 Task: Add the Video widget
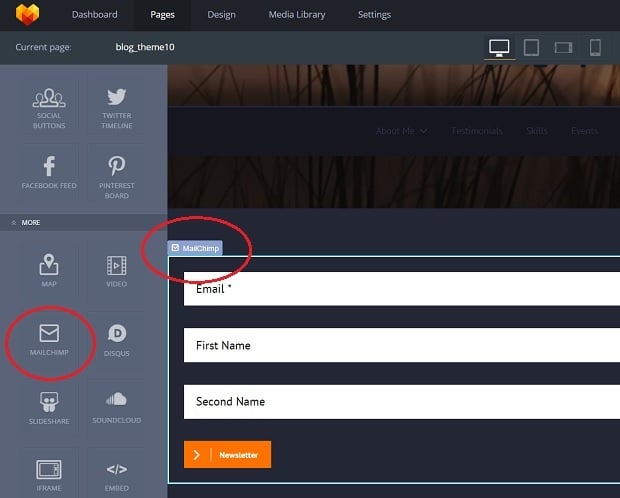116,270
